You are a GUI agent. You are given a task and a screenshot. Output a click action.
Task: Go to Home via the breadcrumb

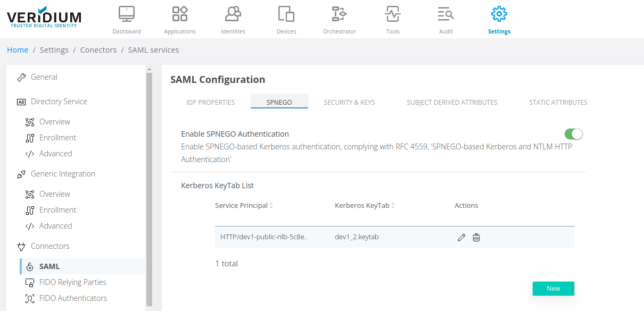[x=18, y=49]
